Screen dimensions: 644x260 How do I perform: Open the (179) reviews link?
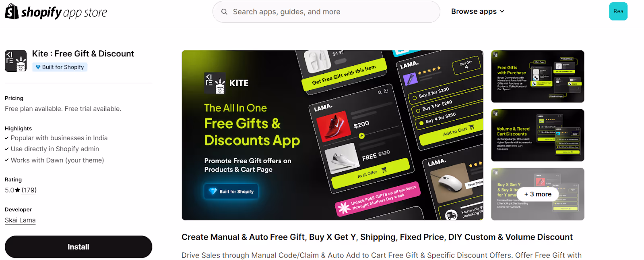[29, 190]
